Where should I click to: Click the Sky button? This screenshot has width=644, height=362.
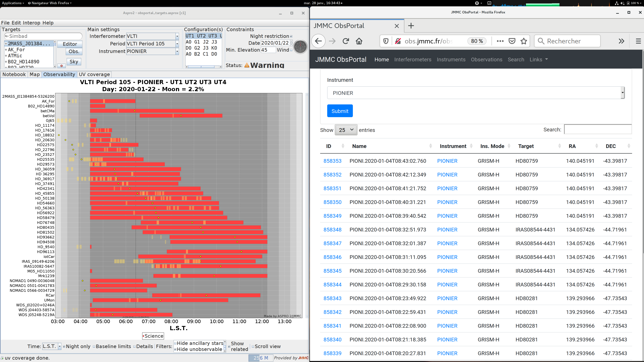74,62
